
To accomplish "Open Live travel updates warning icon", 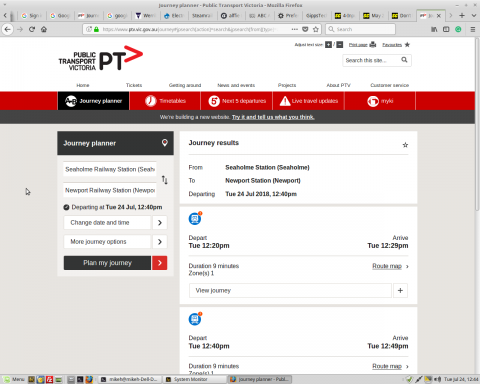I will [285, 101].
